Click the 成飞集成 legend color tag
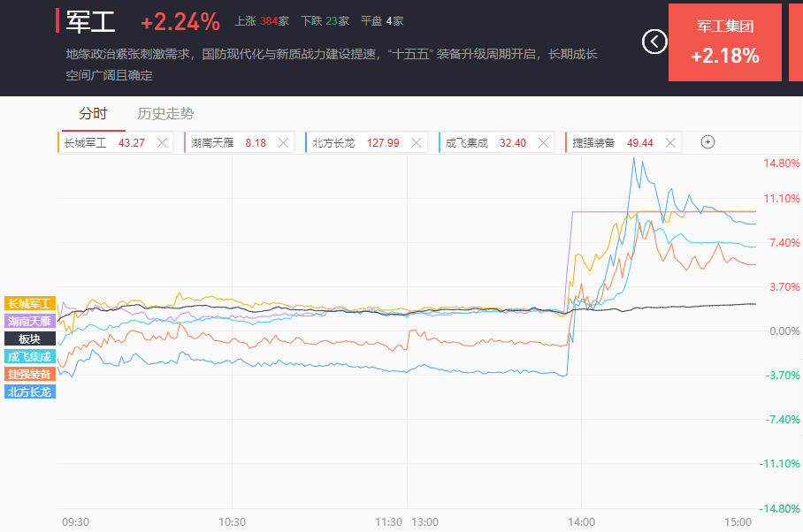Image resolution: width=803 pixels, height=532 pixels. (x=31, y=356)
